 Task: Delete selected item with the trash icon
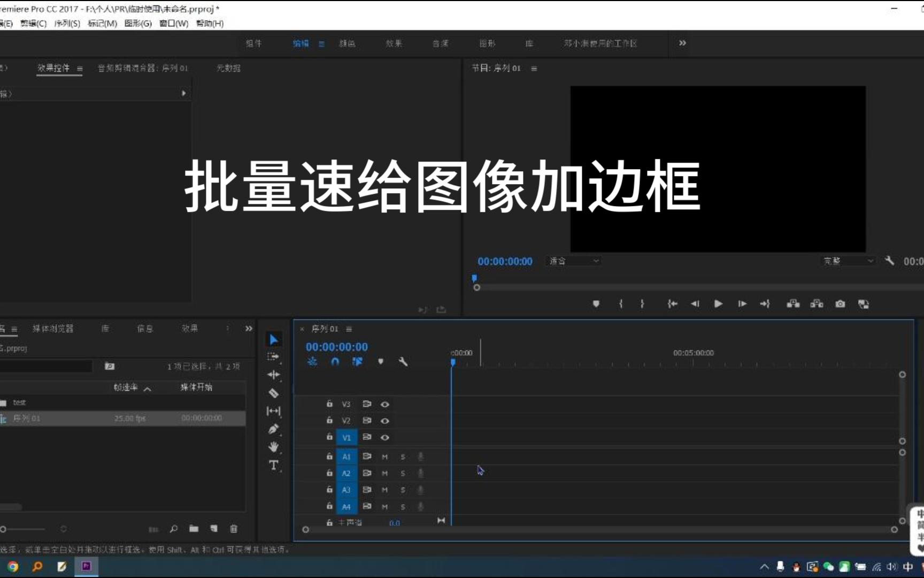234,529
